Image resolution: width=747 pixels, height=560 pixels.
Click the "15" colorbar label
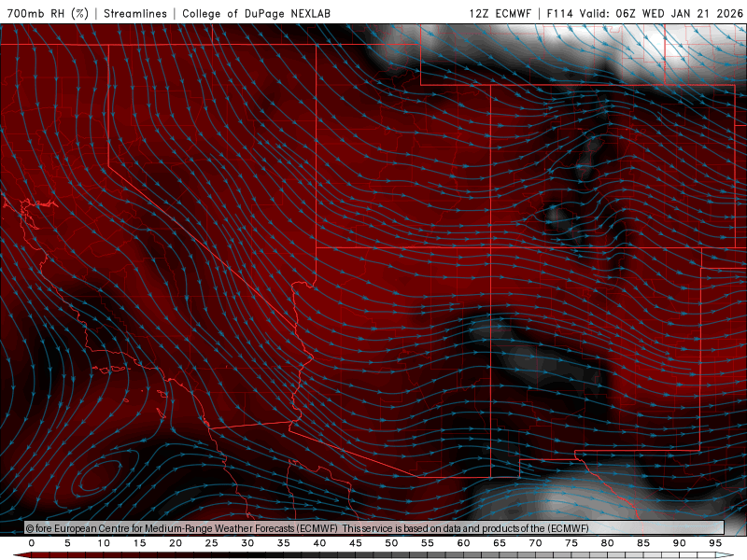[139, 543]
